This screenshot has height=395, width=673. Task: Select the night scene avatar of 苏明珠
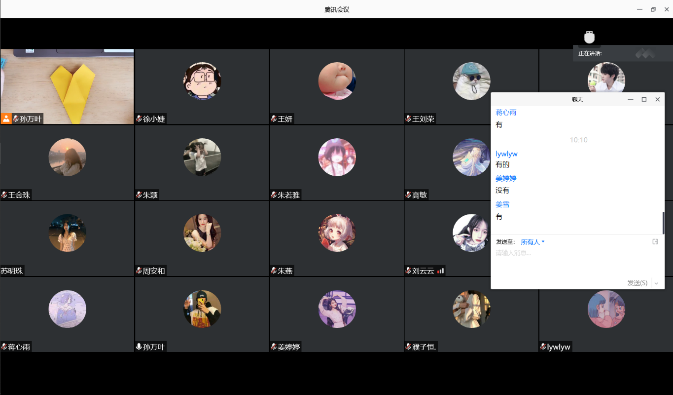coord(67,233)
